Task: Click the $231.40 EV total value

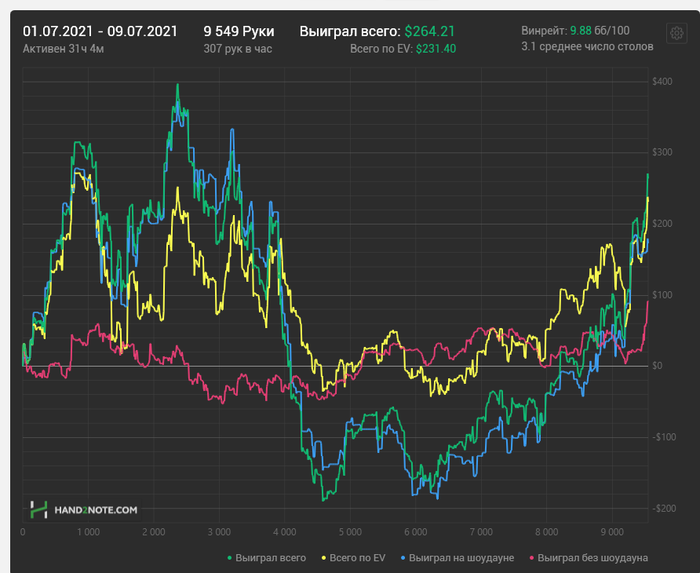Action: pyautogui.click(x=436, y=49)
